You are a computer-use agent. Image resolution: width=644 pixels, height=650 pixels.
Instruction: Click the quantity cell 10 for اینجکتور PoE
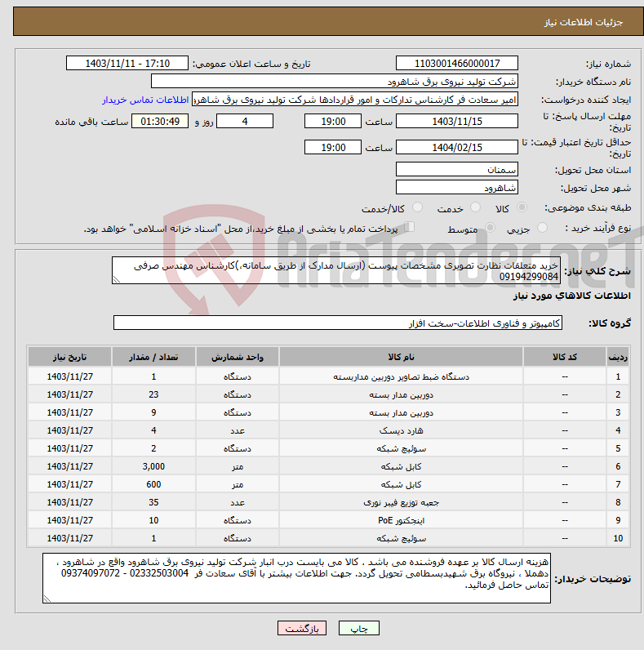153,520
